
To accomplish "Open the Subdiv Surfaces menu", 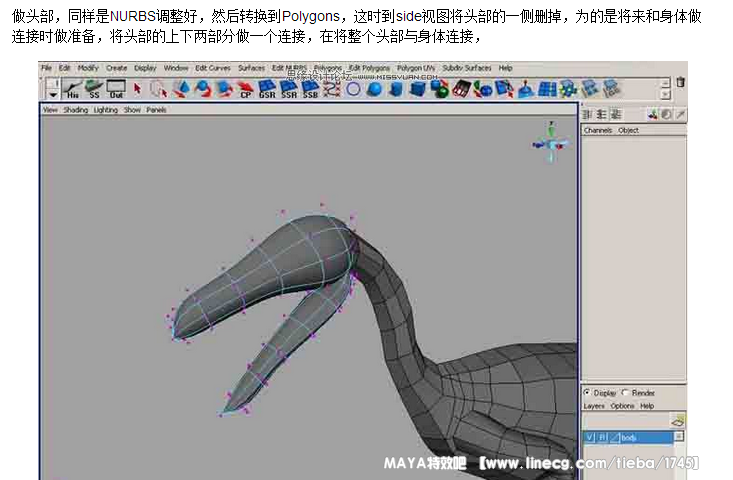I will pyautogui.click(x=467, y=68).
